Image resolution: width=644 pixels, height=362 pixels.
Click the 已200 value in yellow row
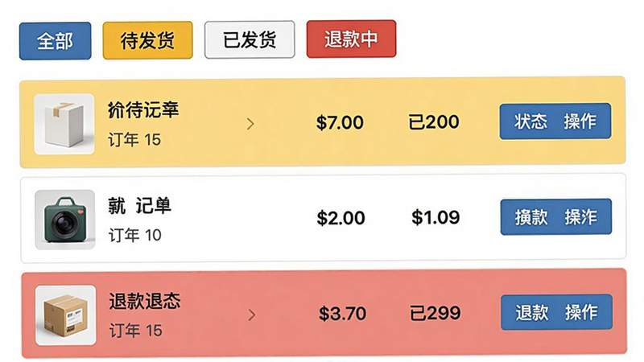434,122
